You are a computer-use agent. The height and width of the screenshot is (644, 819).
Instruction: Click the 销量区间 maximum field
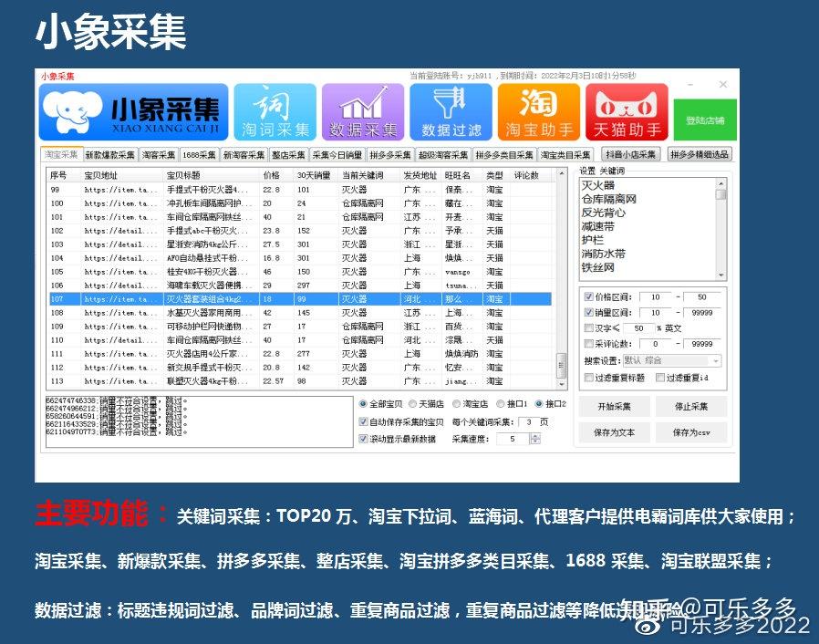(x=702, y=313)
